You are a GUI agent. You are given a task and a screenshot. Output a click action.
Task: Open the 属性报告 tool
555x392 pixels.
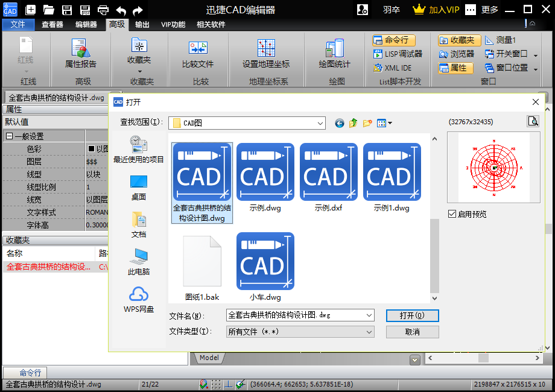(81, 53)
